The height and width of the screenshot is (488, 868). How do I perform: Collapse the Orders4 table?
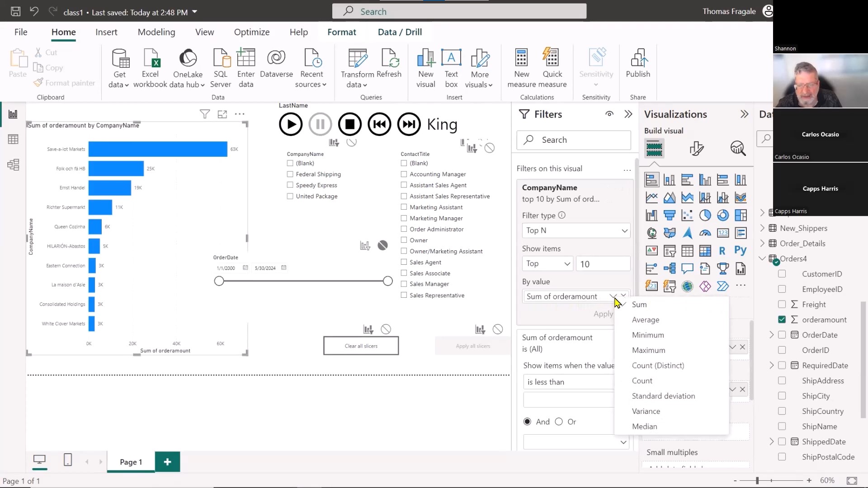coord(763,258)
